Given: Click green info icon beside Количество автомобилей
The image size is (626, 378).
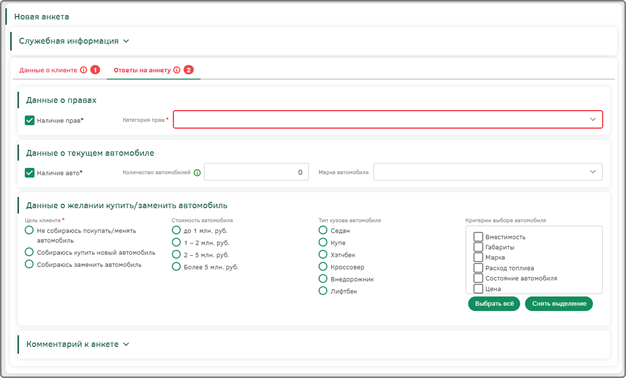Looking at the screenshot, I should [x=197, y=173].
